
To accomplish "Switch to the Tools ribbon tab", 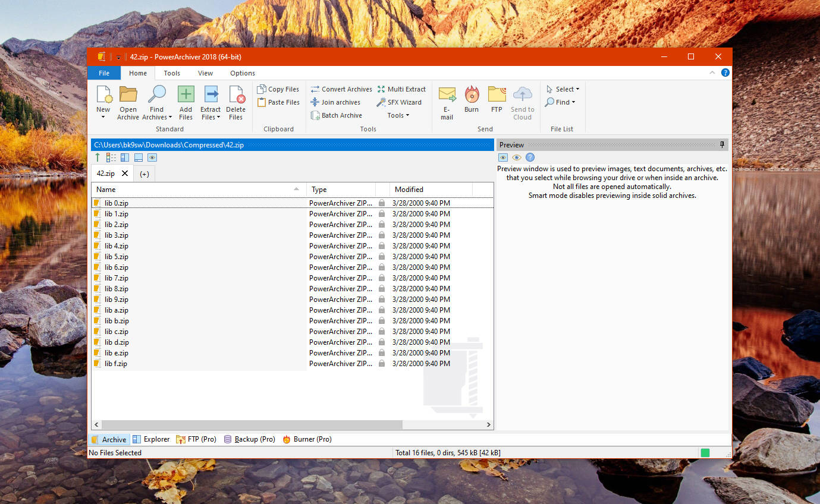I will tap(172, 73).
